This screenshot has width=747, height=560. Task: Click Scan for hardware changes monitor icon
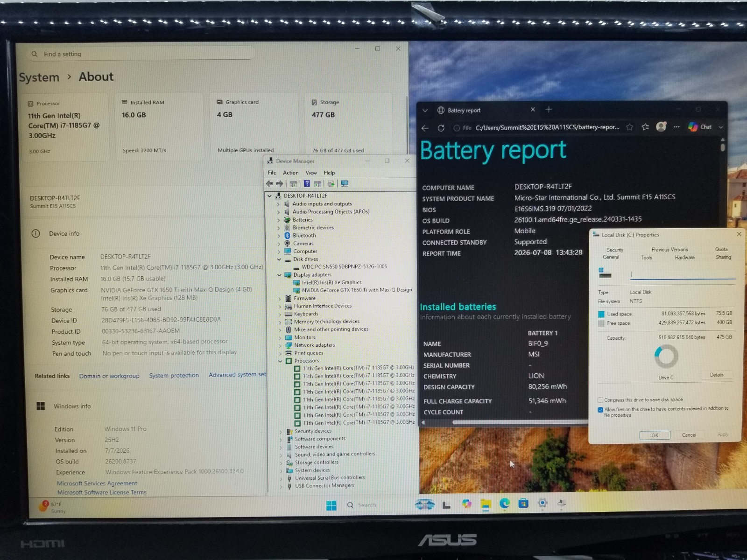tap(345, 184)
